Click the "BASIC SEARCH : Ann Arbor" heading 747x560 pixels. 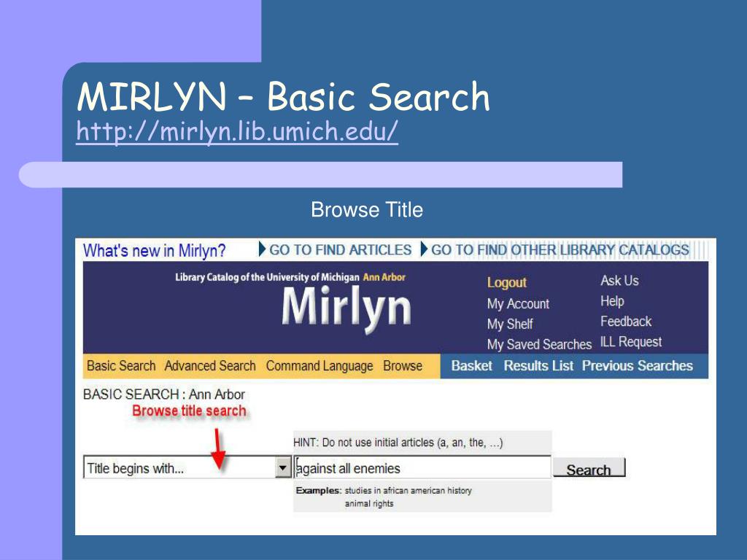click(164, 394)
